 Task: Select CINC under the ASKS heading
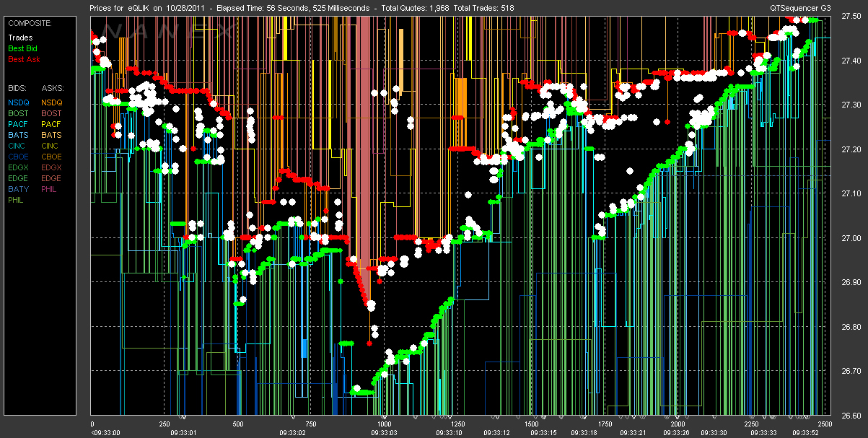click(51, 146)
